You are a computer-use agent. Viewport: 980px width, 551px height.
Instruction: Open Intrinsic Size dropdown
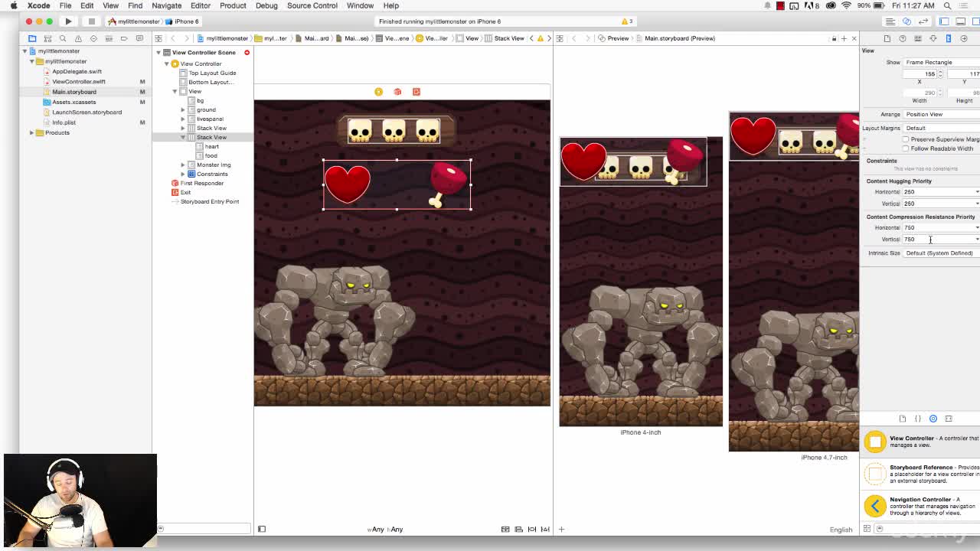[942, 253]
